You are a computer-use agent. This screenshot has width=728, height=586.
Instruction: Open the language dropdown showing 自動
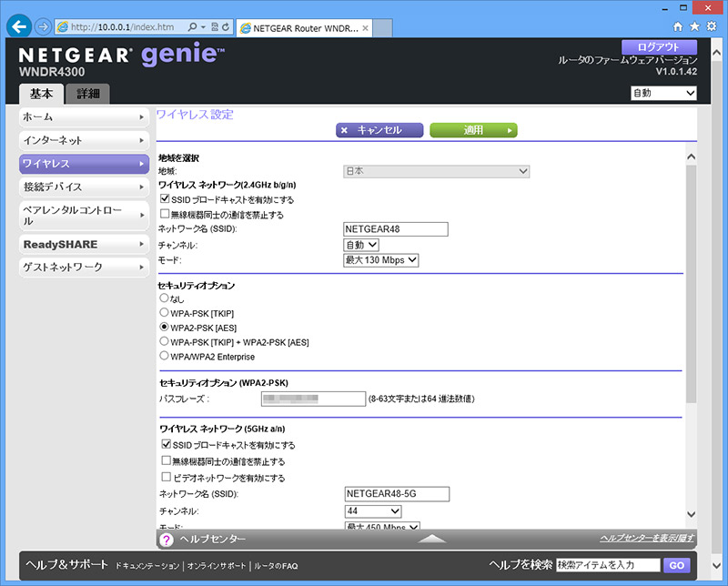663,93
